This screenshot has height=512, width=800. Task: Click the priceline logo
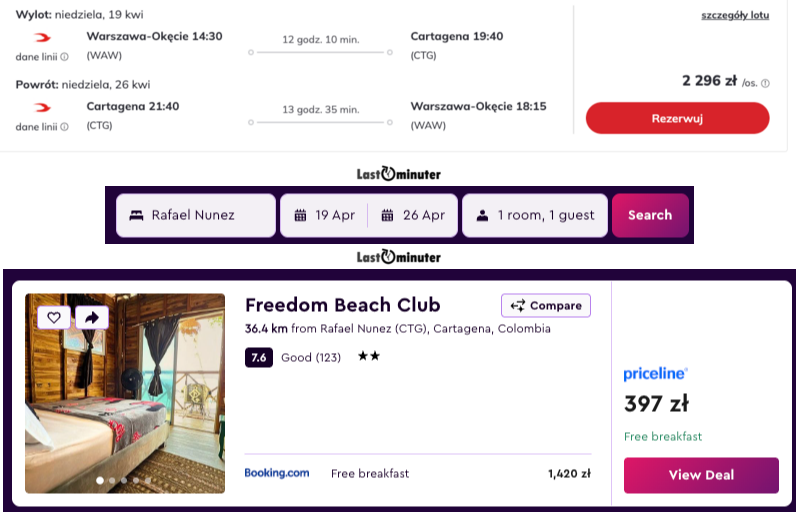click(x=655, y=373)
